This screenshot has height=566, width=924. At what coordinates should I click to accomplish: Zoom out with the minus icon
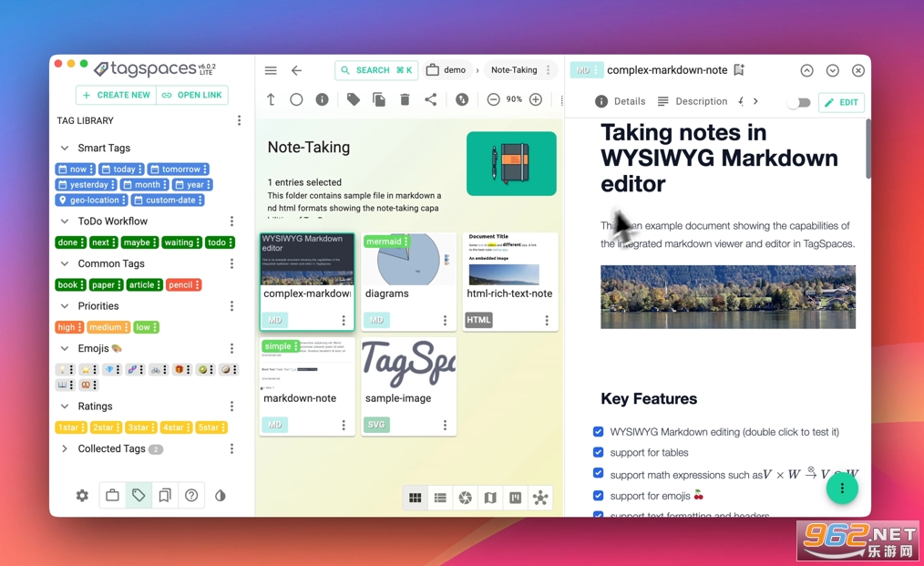pyautogui.click(x=493, y=99)
